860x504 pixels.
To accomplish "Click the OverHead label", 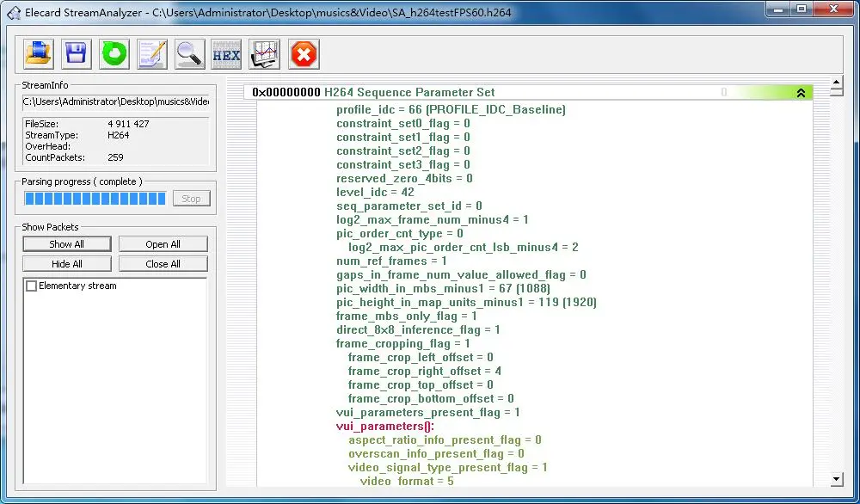I will (47, 146).
